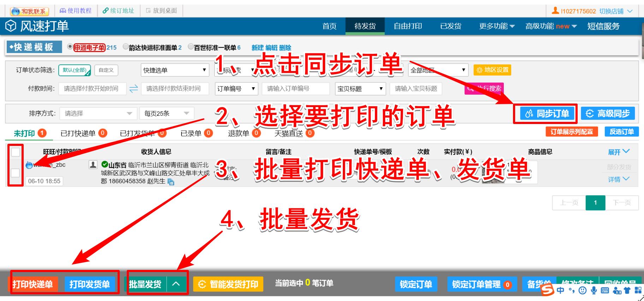Click the swap arrows between payment dates
This screenshot has width=644, height=301.
click(x=133, y=89)
